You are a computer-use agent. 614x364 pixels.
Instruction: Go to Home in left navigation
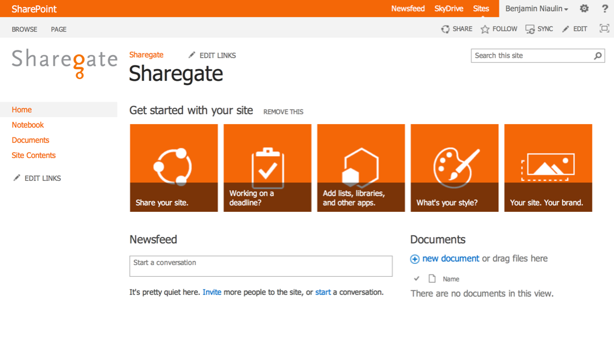(22, 109)
